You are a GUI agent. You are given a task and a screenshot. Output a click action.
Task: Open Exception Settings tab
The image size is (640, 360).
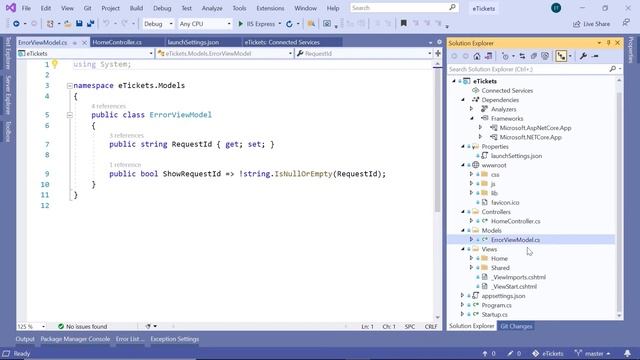click(174, 339)
